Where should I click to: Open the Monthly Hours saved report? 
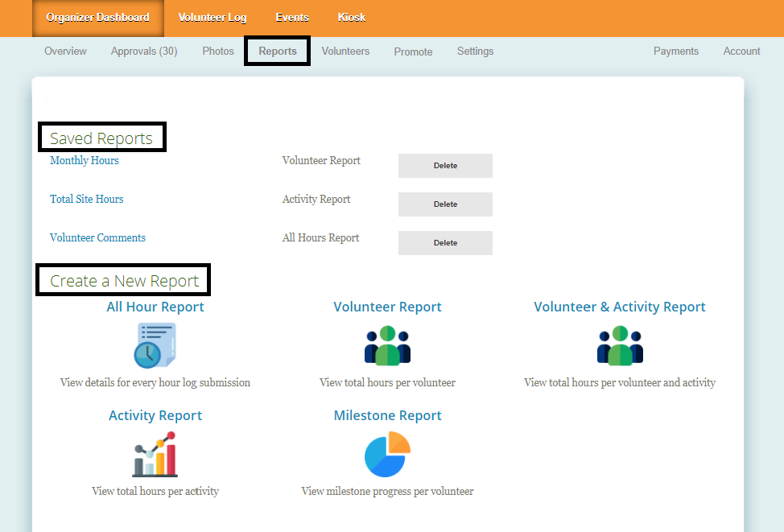pyautogui.click(x=85, y=161)
